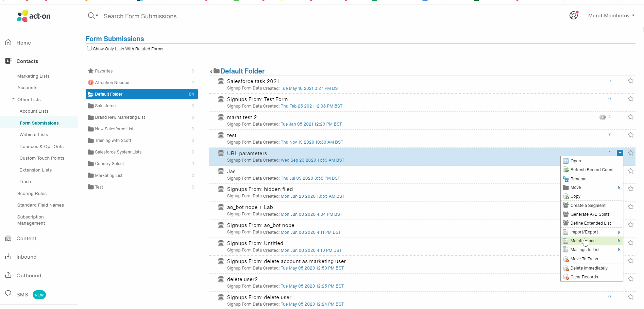Select Copy from the context menu
The image size is (644, 309).
(x=592, y=196)
